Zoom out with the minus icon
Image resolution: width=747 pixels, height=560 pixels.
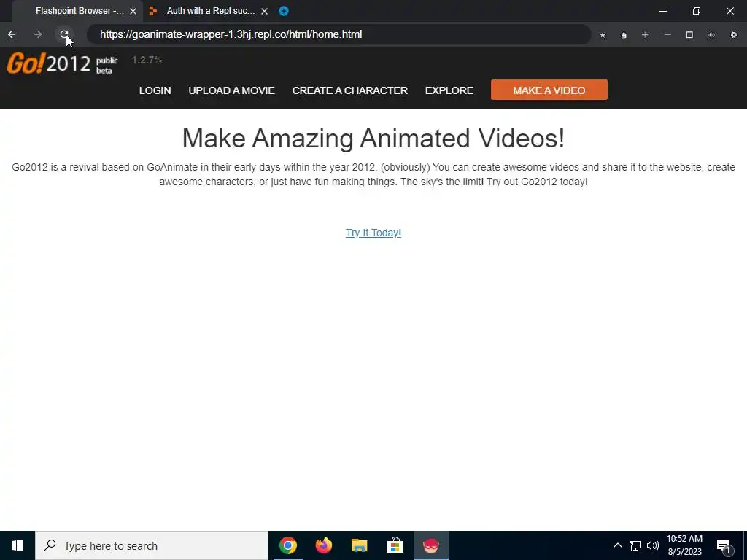[667, 35]
